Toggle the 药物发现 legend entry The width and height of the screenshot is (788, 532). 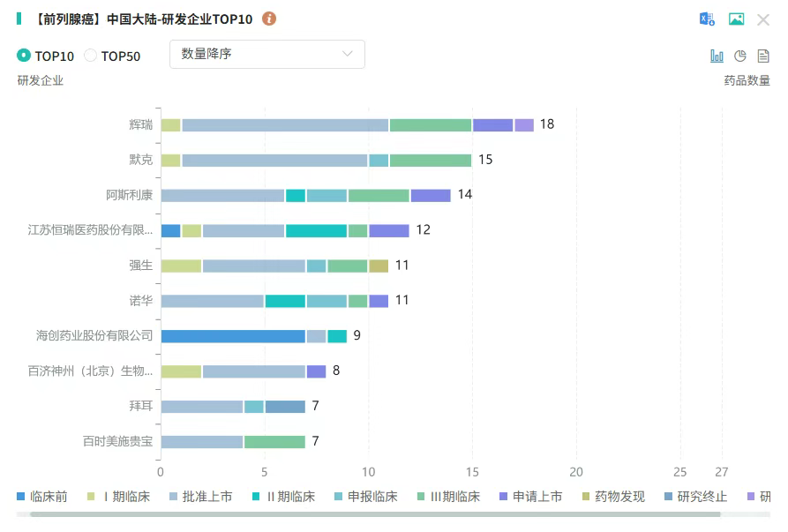[x=612, y=497]
